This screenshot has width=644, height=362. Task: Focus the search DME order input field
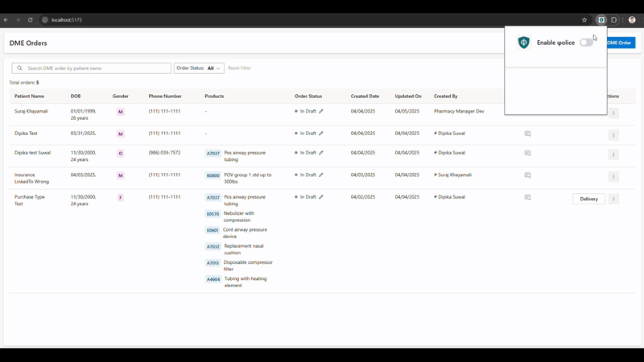click(x=97, y=68)
